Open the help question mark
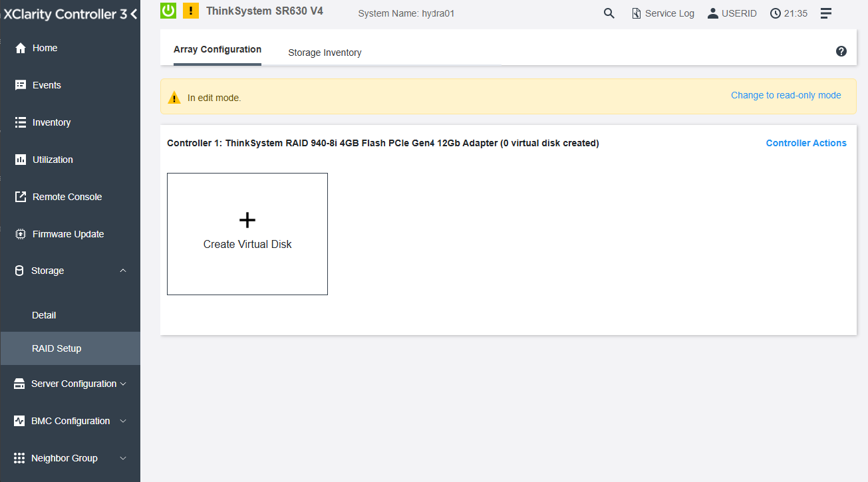 click(x=841, y=51)
